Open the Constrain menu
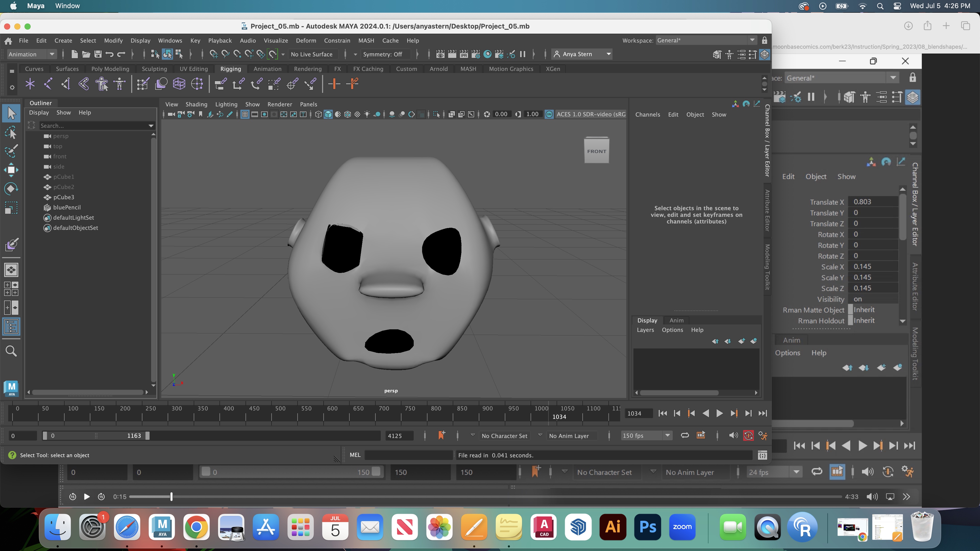This screenshot has width=980, height=551. point(337,41)
